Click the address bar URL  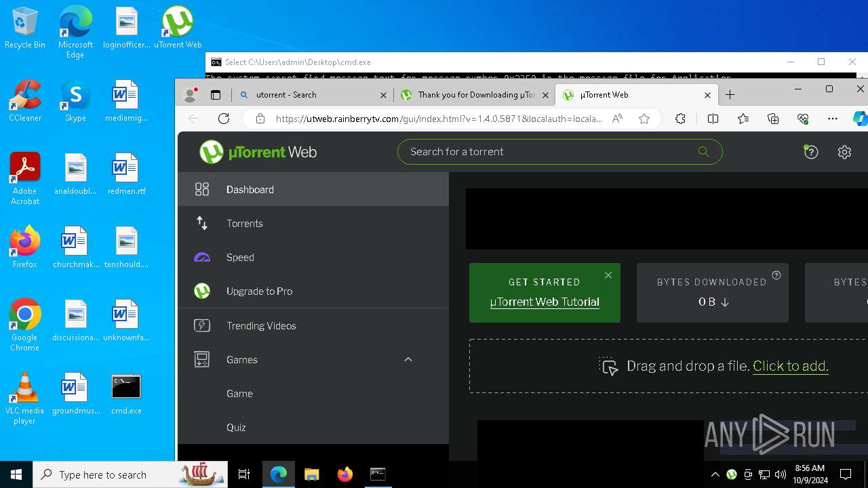[x=439, y=119]
